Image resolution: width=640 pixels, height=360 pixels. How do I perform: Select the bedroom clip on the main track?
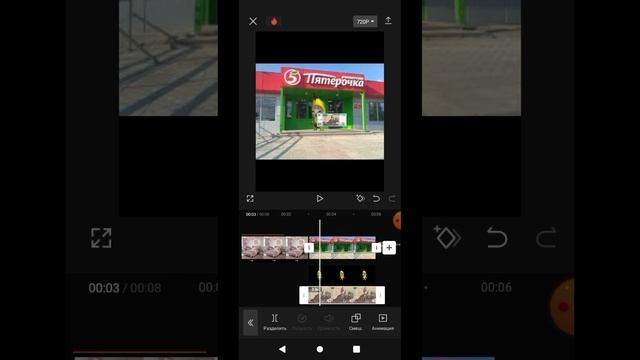(x=274, y=247)
